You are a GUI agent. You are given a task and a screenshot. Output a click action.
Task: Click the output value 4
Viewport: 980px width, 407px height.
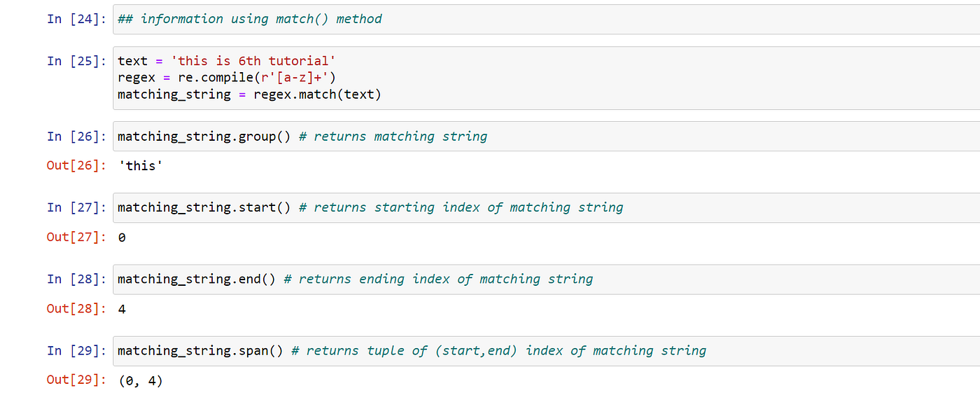click(x=122, y=309)
